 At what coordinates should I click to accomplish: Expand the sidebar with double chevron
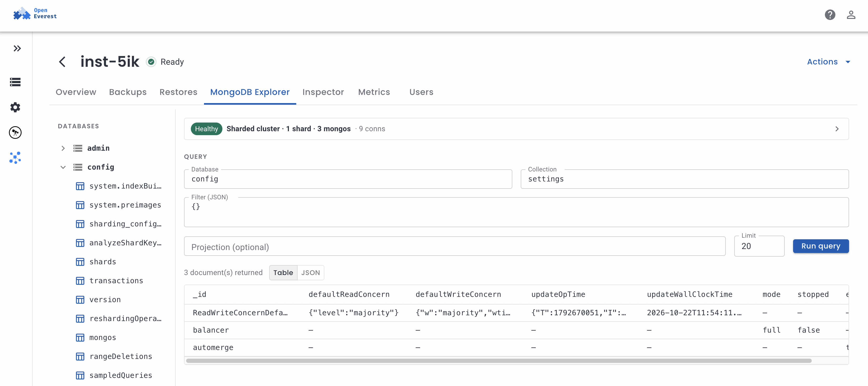click(17, 49)
